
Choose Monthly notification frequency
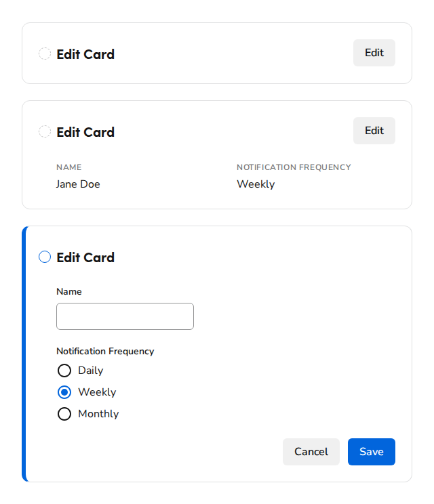click(x=64, y=414)
